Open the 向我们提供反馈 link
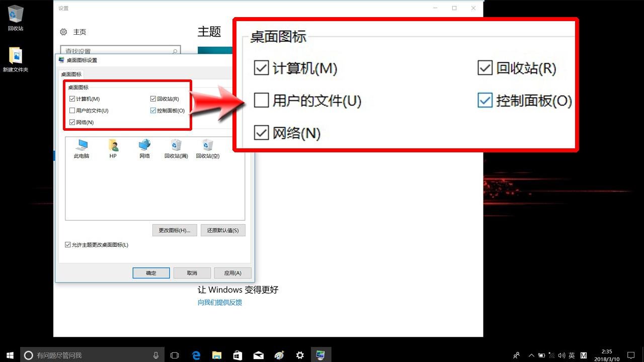Screen dimensions: 644x362 220,302
